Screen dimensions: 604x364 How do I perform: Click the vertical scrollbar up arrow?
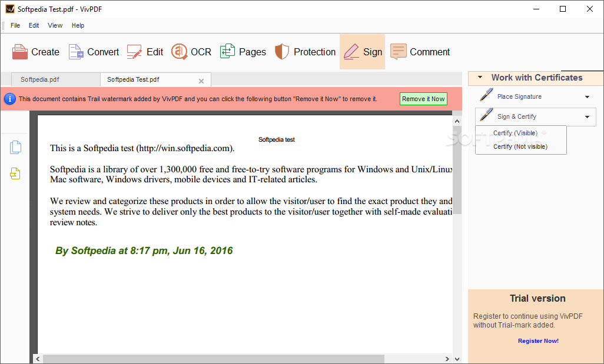pos(457,121)
